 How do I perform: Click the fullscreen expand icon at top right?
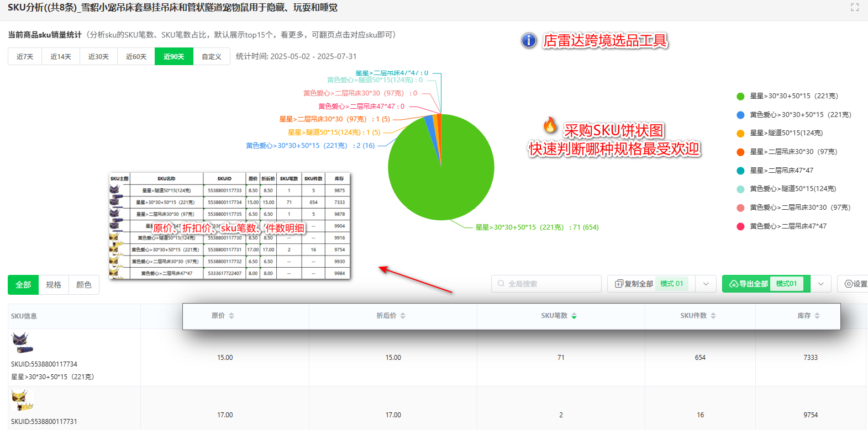pos(855,7)
